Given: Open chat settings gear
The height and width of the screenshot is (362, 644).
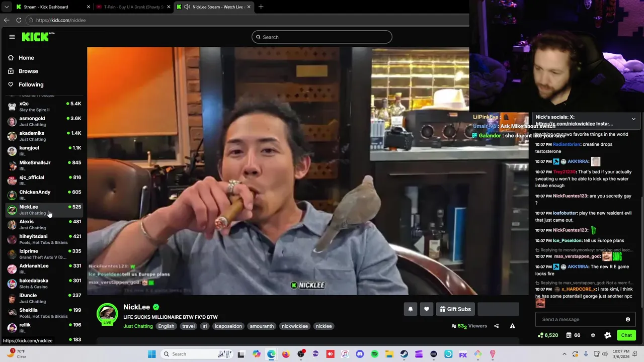Looking at the screenshot, I should (x=593, y=335).
